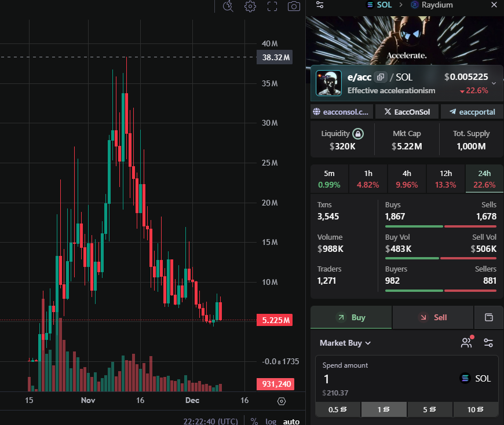Click the Accelerate banner image
The height and width of the screenshot is (425, 504).
[405, 41]
